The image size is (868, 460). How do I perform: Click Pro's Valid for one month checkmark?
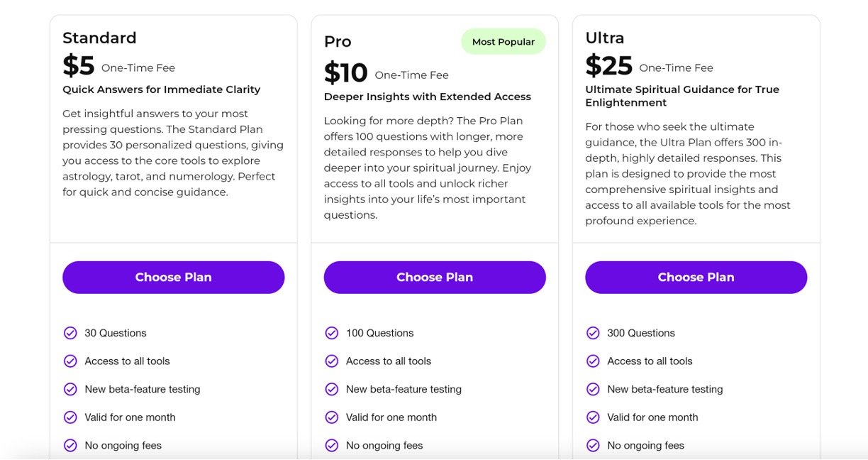332,417
